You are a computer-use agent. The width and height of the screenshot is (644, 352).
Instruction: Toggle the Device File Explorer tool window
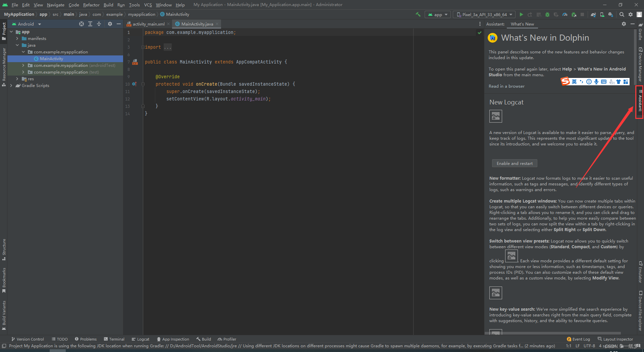point(640,311)
